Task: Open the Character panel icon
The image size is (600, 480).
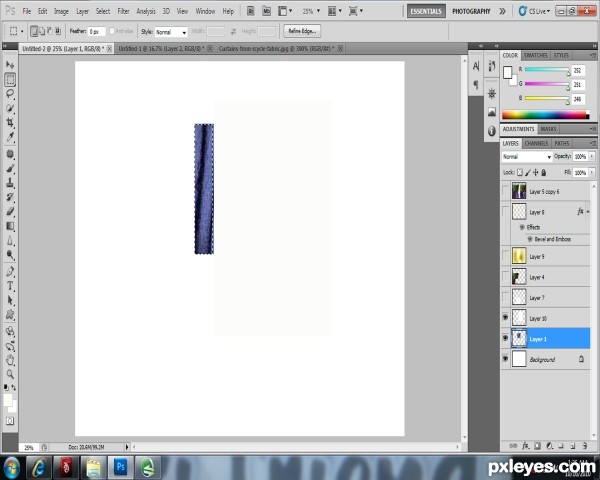Action: click(476, 66)
